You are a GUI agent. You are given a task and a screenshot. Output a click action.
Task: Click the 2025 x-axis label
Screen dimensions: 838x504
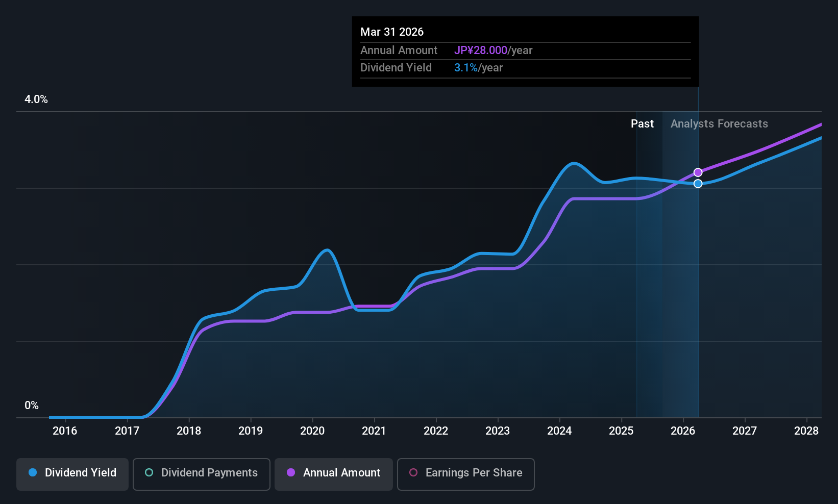coord(621,431)
